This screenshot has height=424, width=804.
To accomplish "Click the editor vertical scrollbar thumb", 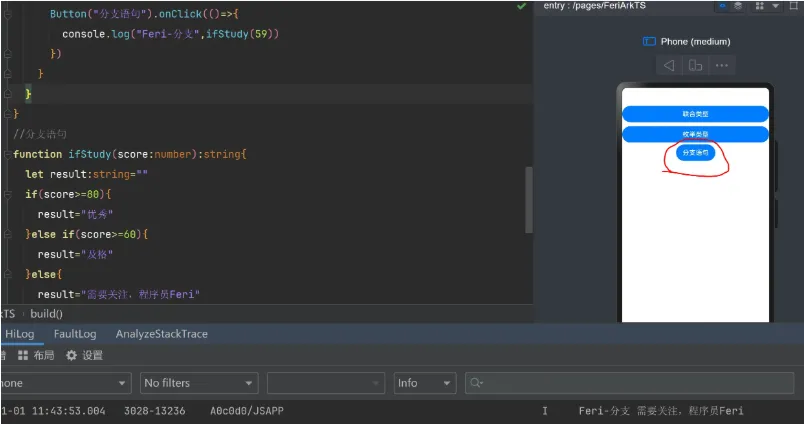I will 529,200.
